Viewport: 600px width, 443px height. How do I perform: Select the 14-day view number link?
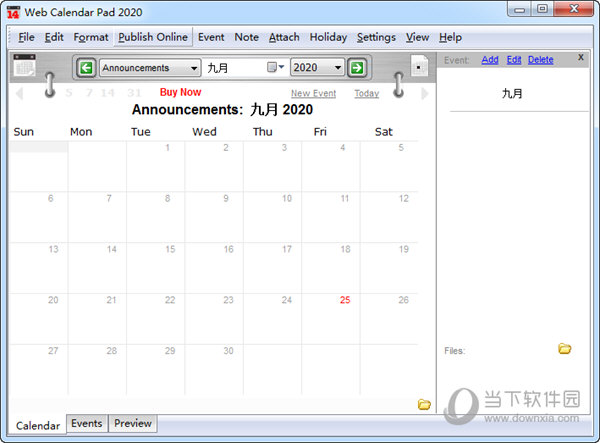click(108, 93)
